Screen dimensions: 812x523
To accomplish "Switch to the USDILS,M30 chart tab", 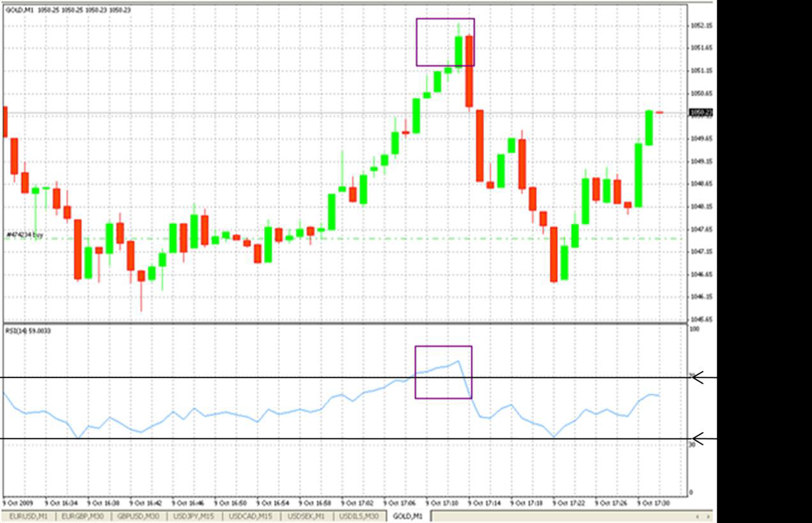I will coord(359,516).
